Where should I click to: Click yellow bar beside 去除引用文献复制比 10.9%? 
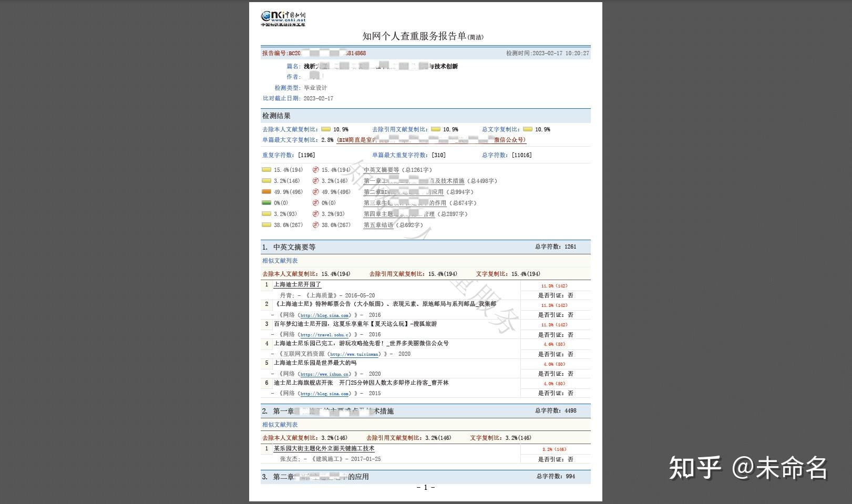(436, 129)
